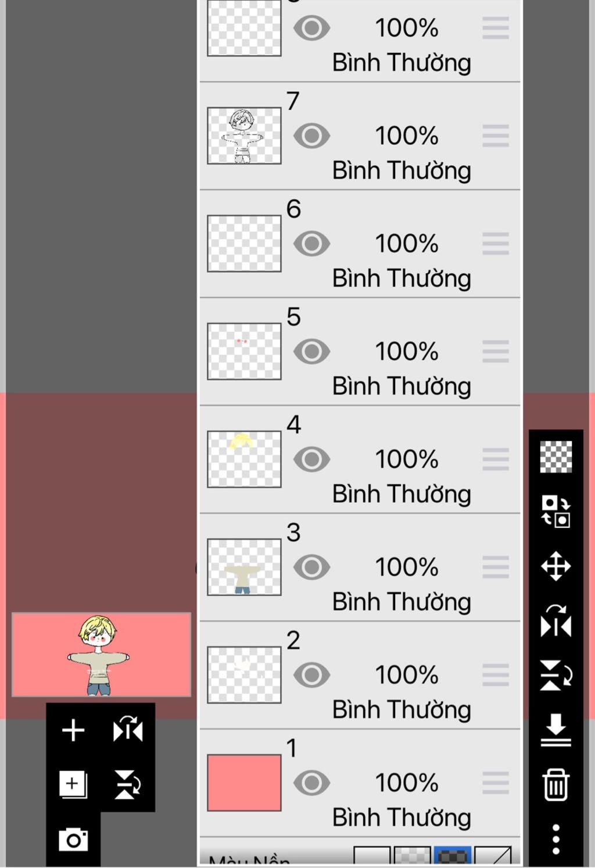
Task: Add a layer from camera icon
Action: 73,840
